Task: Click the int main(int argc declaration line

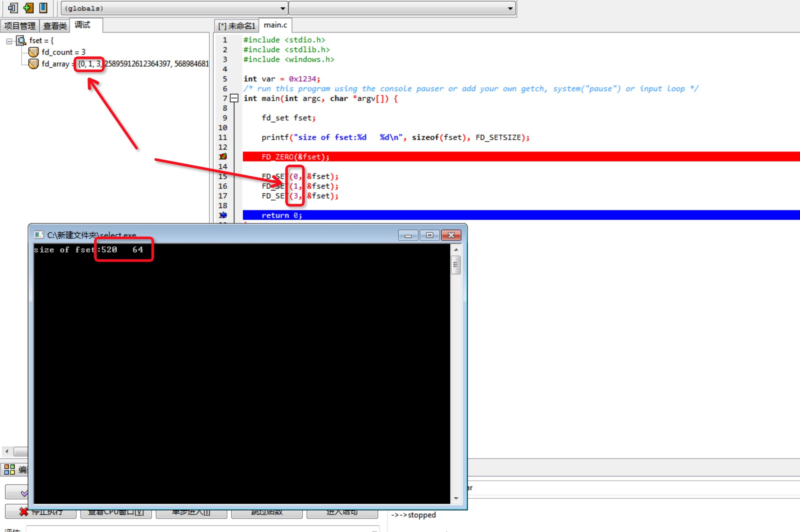Action: (321, 98)
